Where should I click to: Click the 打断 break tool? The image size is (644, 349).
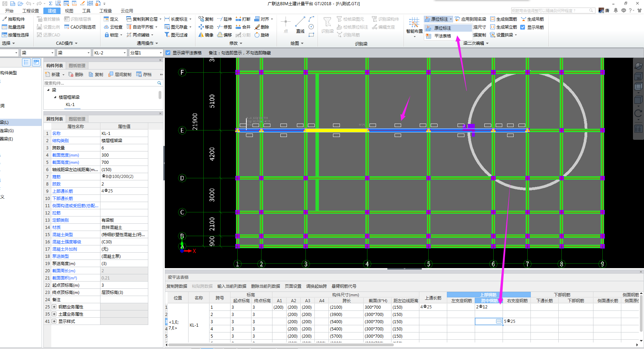coord(243,19)
